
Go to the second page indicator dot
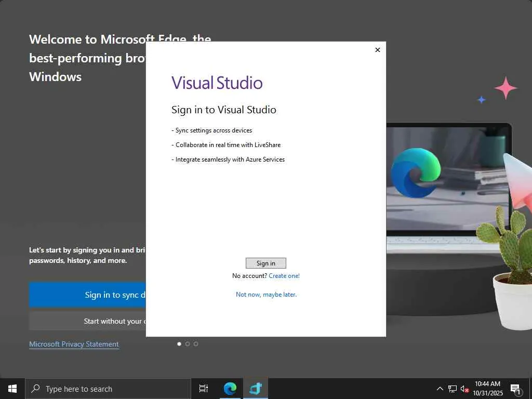(x=187, y=344)
